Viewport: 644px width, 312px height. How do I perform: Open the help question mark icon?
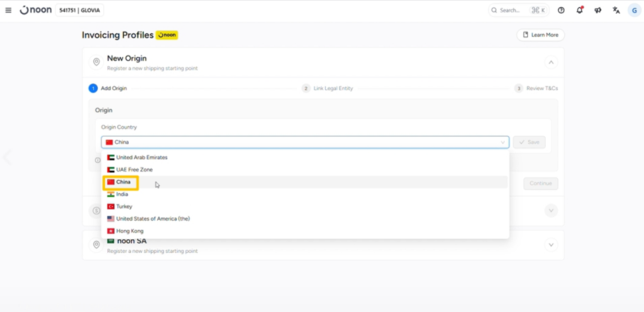pos(561,10)
